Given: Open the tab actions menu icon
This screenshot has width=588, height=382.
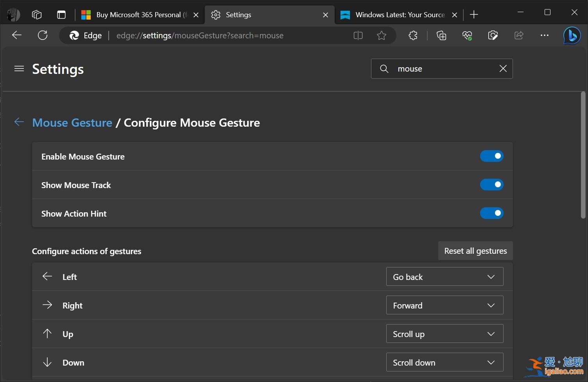Looking at the screenshot, I should (x=61, y=15).
